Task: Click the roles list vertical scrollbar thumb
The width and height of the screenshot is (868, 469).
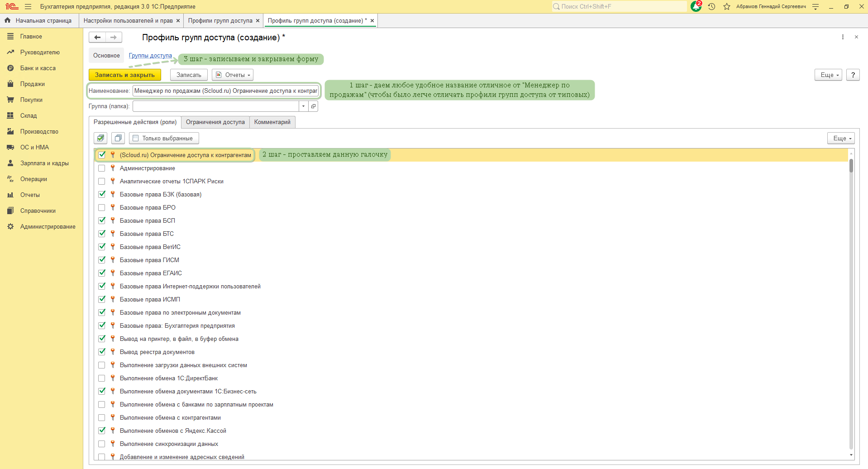Action: coord(851,166)
